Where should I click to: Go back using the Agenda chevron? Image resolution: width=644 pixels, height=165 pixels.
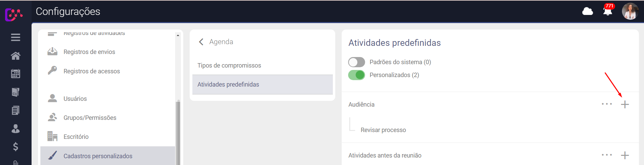(201, 42)
